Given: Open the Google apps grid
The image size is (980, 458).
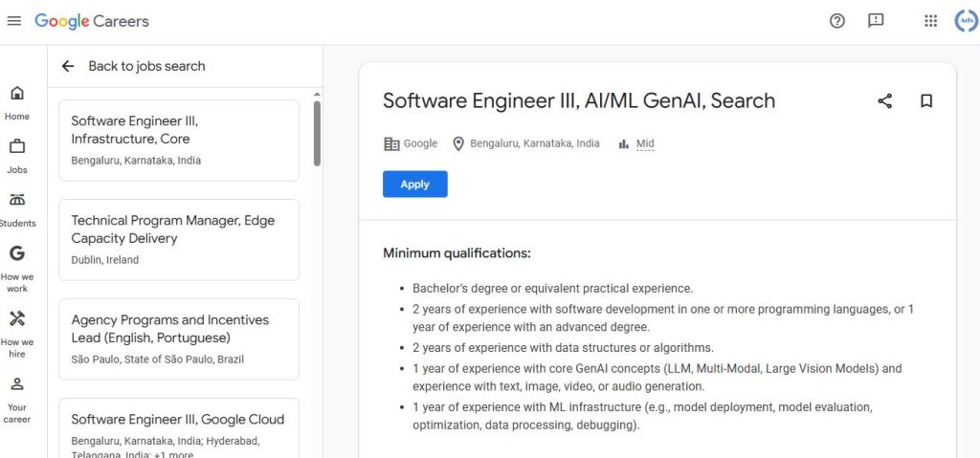Looking at the screenshot, I should click(930, 21).
